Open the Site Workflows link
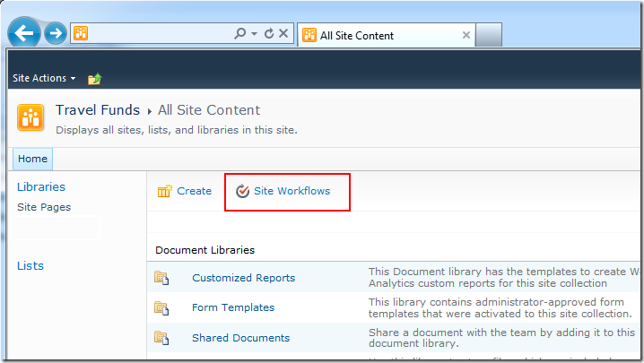 [292, 191]
